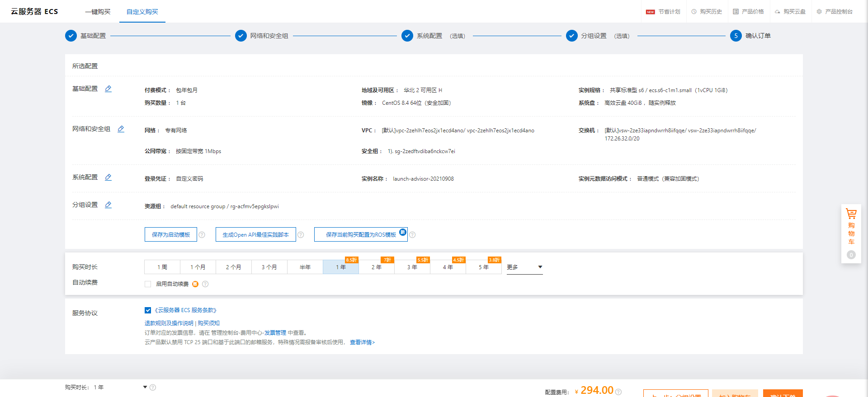Open the 查看详情 link
Image resolution: width=868 pixels, height=397 pixels.
tap(362, 342)
